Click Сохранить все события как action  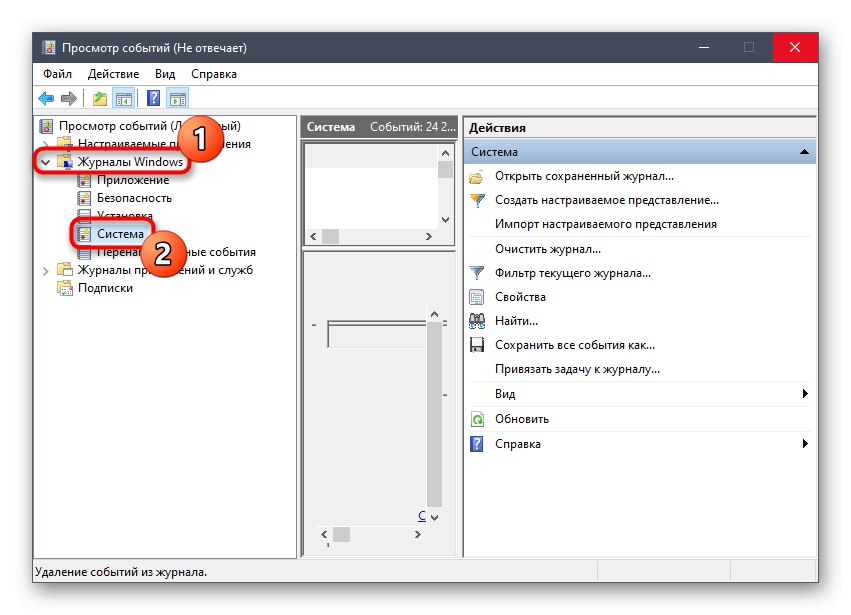tap(575, 345)
